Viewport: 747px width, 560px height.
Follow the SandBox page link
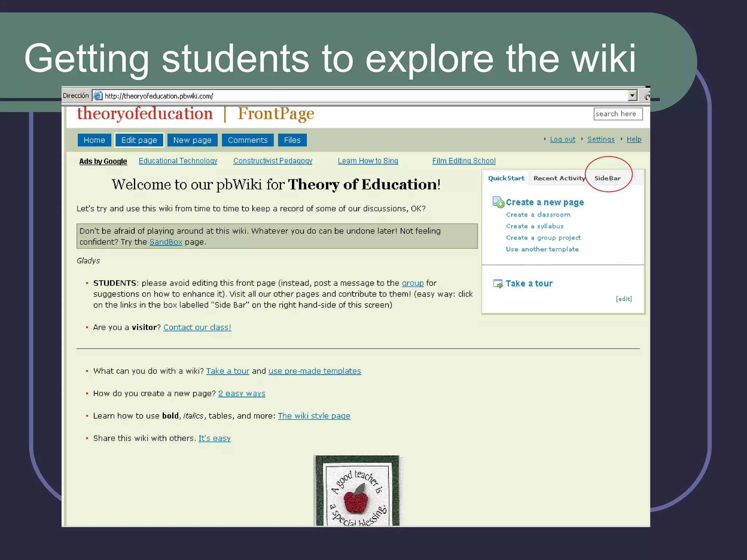pos(166,242)
